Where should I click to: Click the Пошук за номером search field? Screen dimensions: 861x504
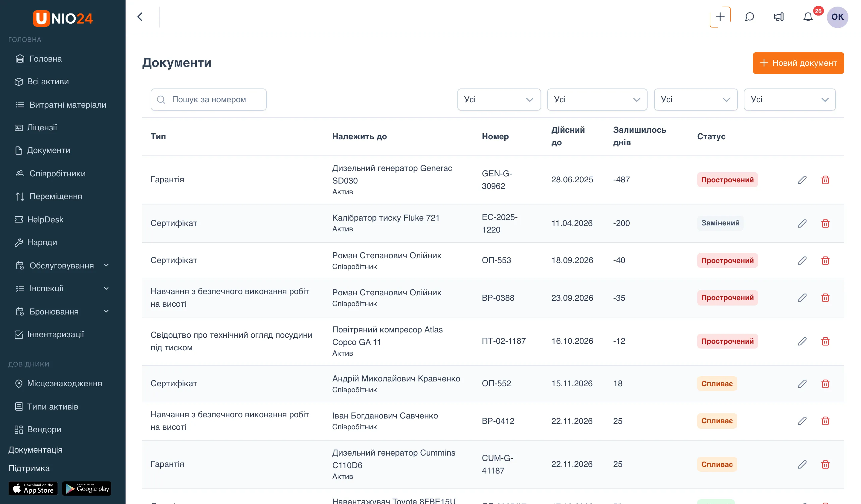click(x=208, y=100)
